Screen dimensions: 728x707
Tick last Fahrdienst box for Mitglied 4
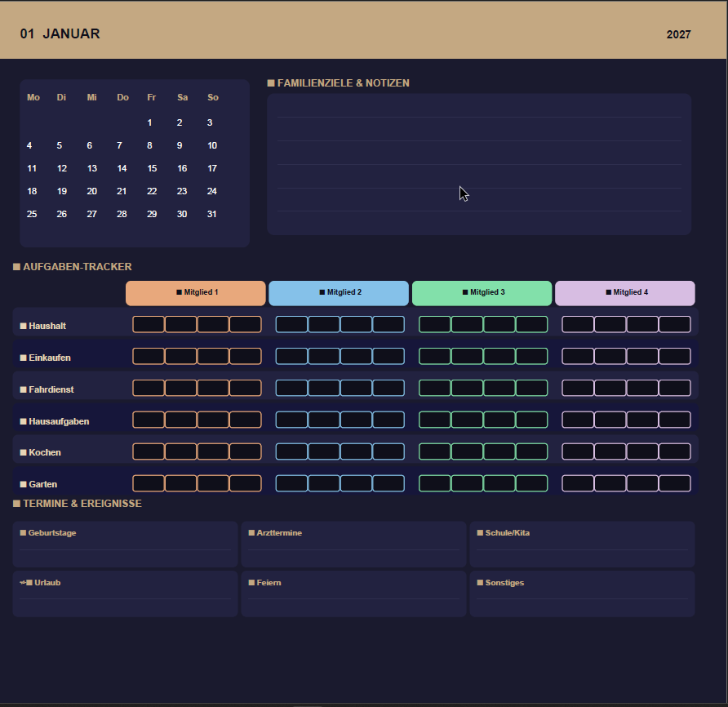[x=675, y=388]
